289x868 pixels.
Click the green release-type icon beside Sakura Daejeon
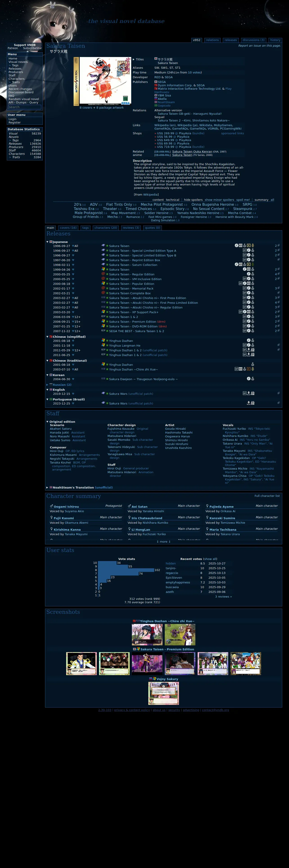tap(107, 379)
